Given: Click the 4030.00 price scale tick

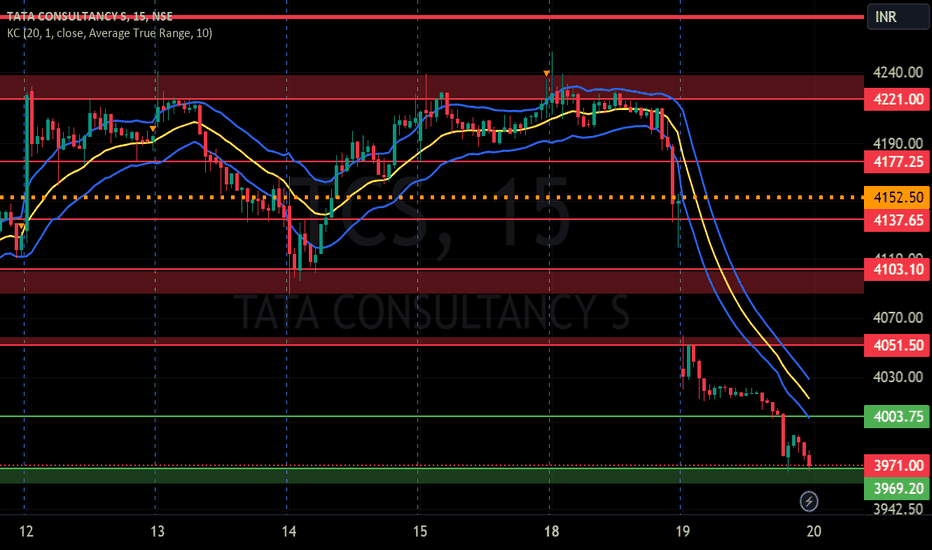Looking at the screenshot, I should (898, 377).
